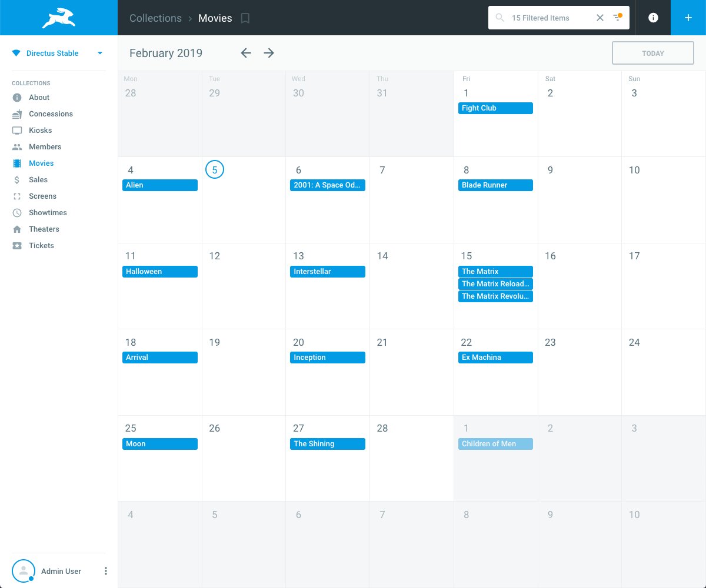Screen dimensions: 706x588
Task: Open the 2001: A Space Odyssey event
Action: (328, 185)
